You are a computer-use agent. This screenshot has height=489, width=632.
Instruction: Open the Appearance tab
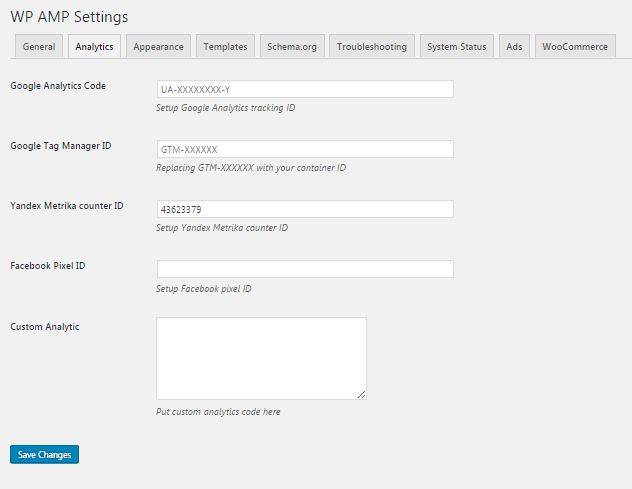[x=158, y=46]
